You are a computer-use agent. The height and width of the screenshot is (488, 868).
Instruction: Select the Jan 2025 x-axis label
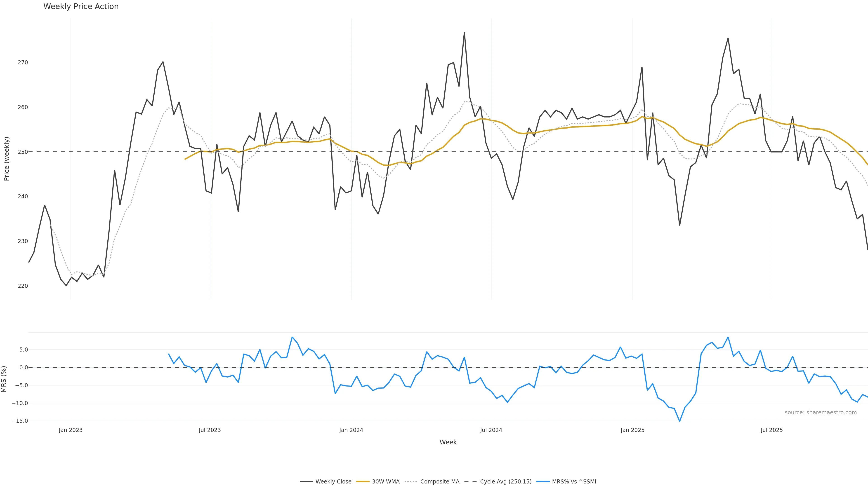(x=632, y=430)
